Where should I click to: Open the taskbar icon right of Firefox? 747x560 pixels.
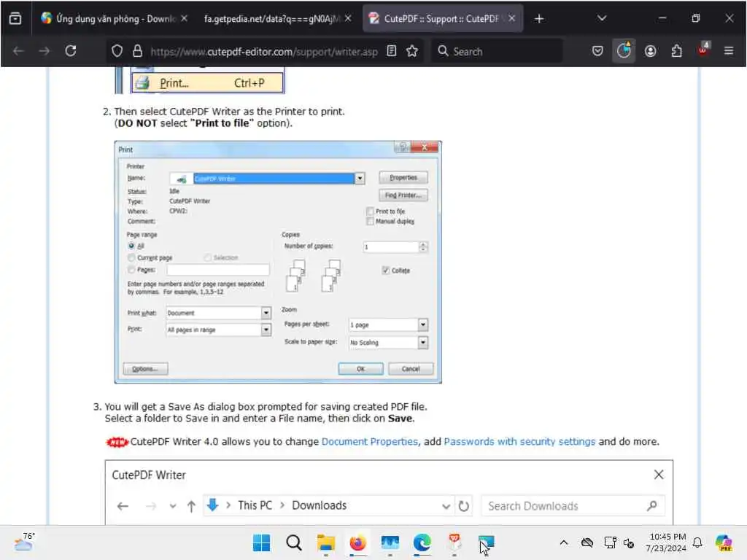click(390, 542)
